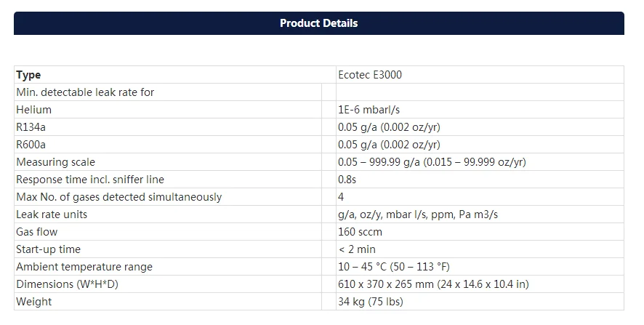Click the R600a row label

click(x=31, y=145)
